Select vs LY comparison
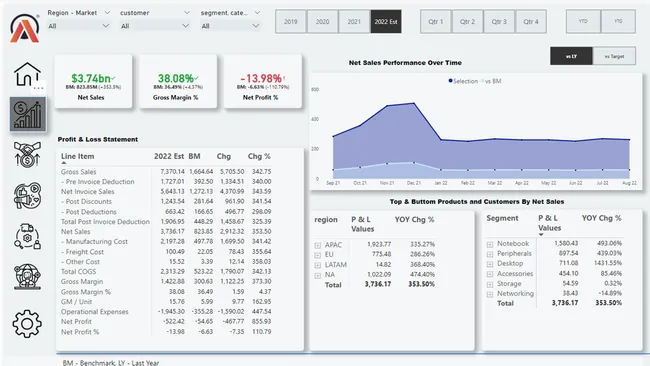This screenshot has height=366, width=650. [571, 56]
